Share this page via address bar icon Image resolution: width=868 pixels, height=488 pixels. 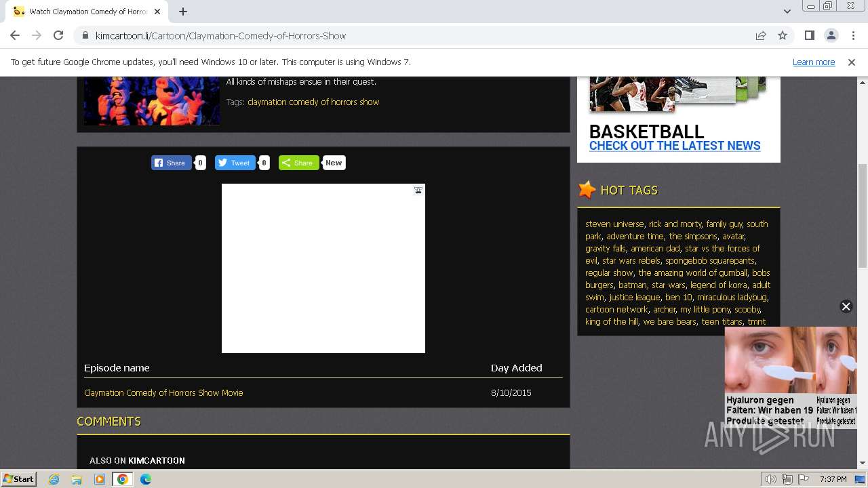(761, 36)
